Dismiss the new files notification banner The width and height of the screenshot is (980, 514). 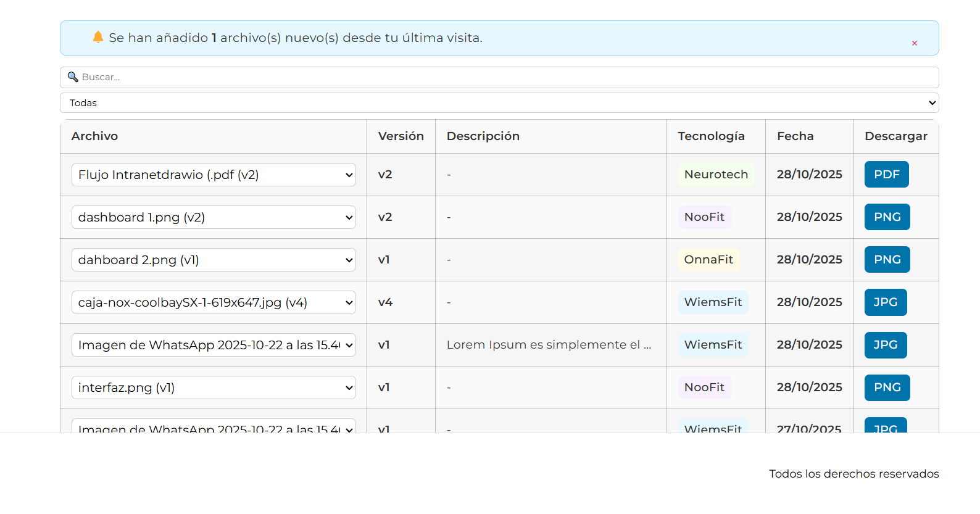pyautogui.click(x=914, y=43)
